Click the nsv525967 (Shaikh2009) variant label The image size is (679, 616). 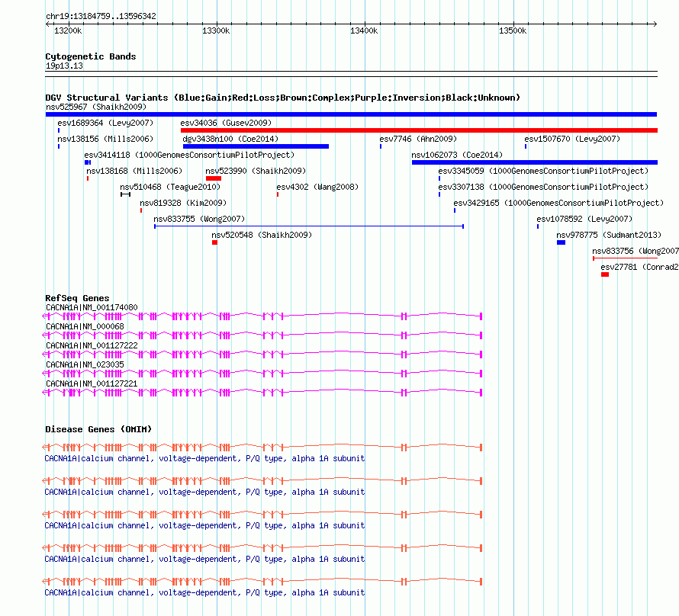pos(96,107)
